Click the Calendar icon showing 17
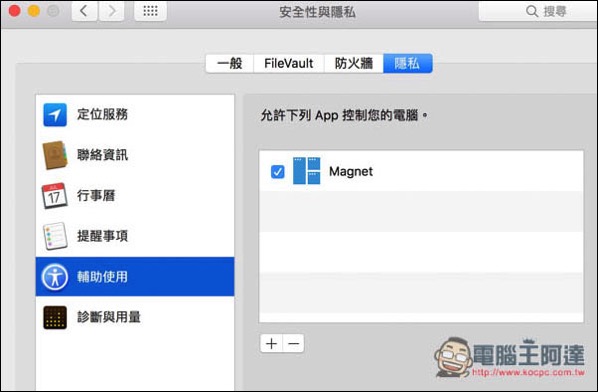Screen dimensions: 598x392 (x=54, y=196)
